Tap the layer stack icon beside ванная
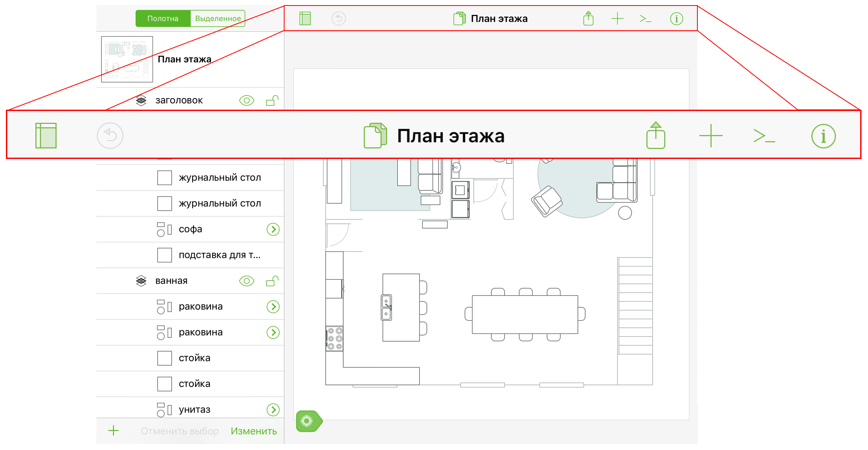868x450 pixels. click(141, 281)
